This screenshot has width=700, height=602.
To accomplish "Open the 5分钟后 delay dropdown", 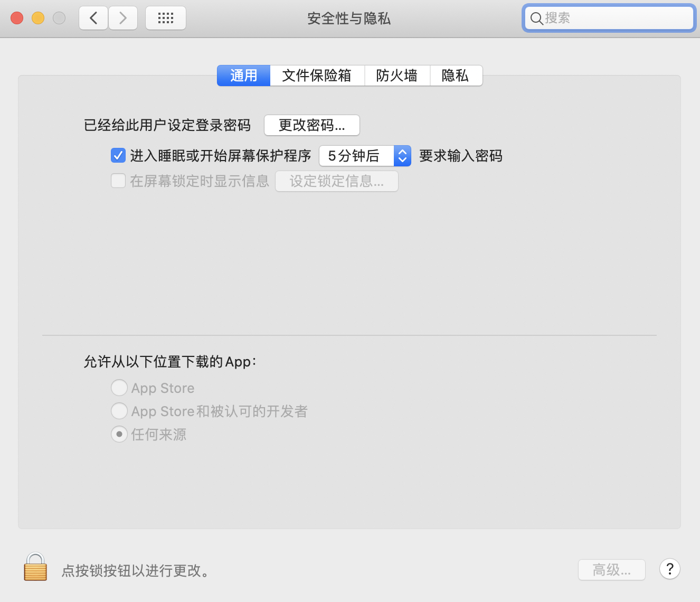I will click(x=365, y=156).
